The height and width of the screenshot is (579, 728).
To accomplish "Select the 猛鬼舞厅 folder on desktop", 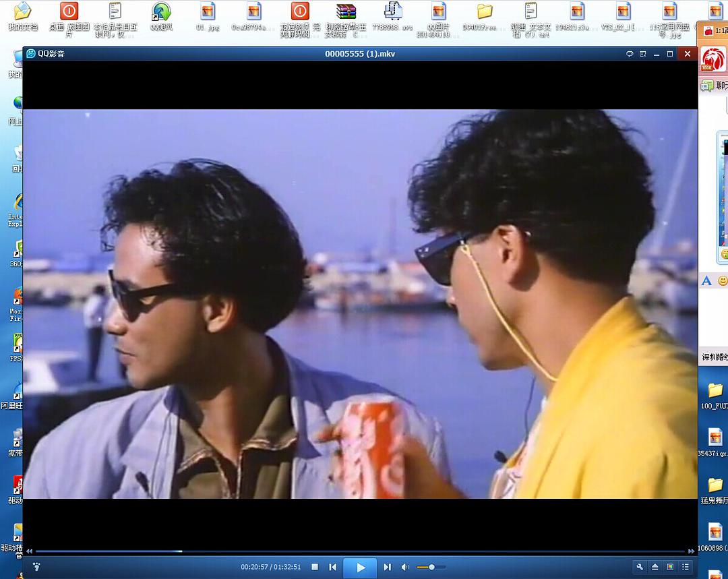I will 715,490.
